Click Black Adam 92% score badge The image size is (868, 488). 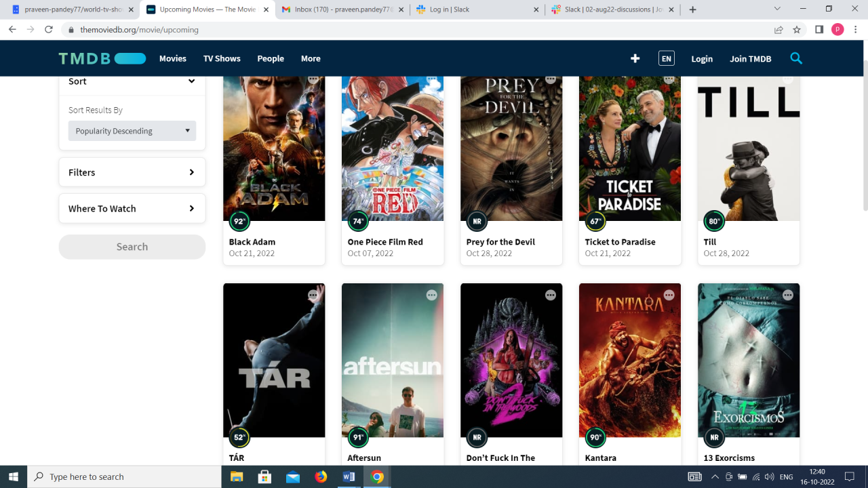click(x=239, y=222)
